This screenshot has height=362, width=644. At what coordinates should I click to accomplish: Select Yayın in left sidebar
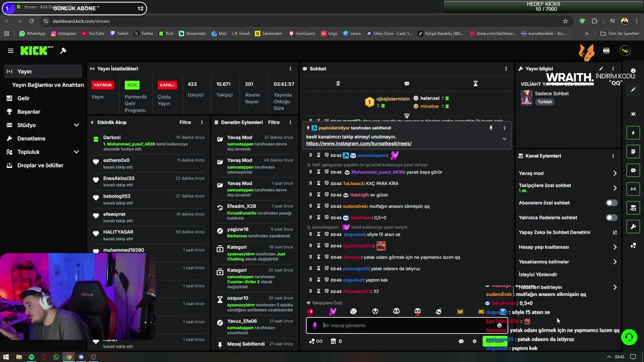coord(43,71)
